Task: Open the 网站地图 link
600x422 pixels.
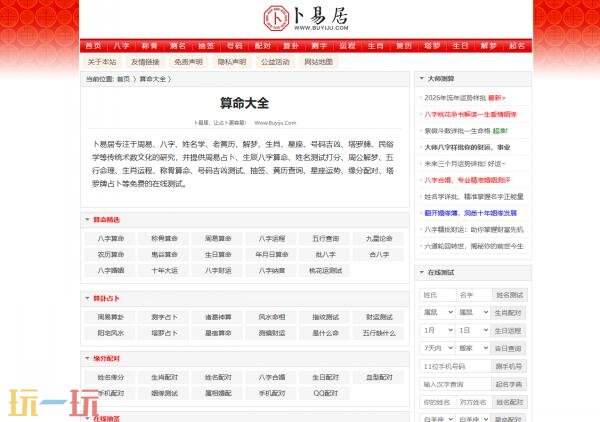Action: coord(318,62)
